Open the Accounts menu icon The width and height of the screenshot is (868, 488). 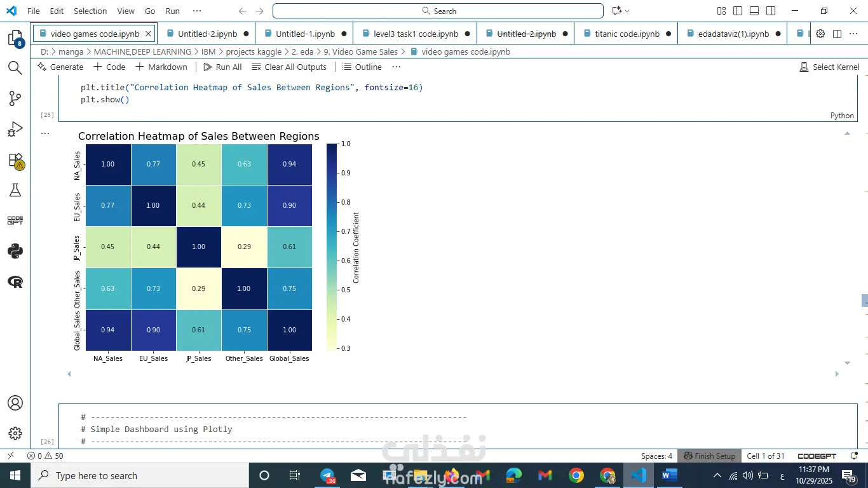(15, 403)
